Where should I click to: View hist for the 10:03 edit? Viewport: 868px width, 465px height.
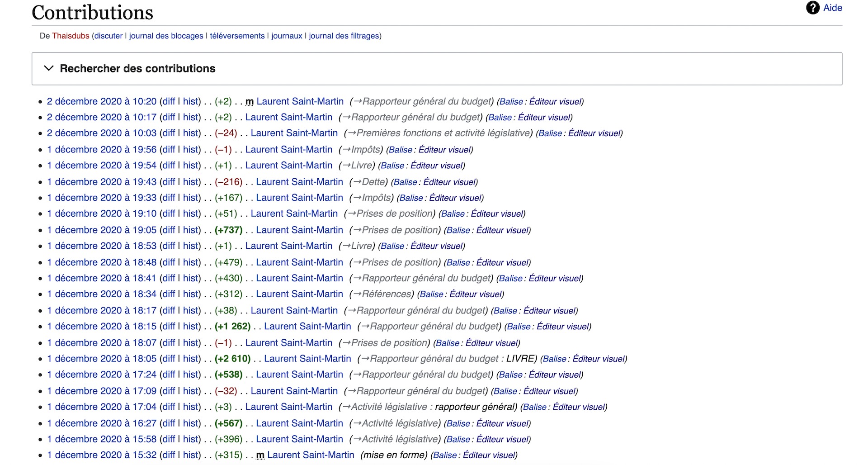190,133
